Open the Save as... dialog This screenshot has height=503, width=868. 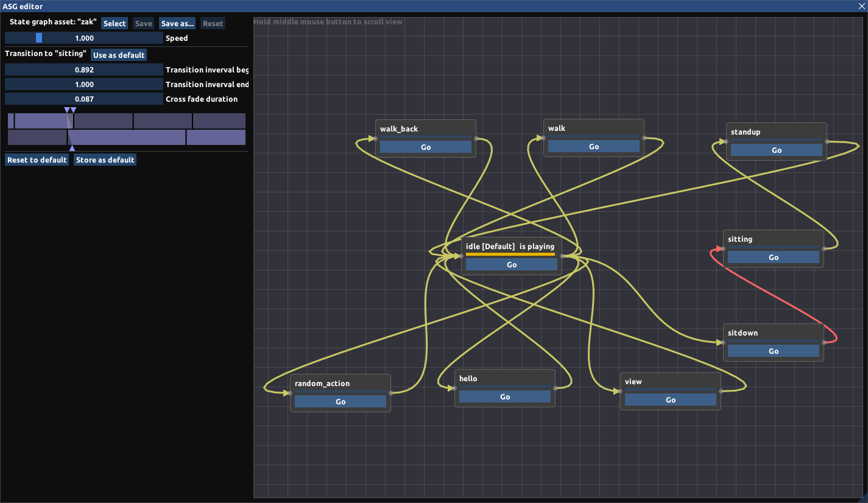click(177, 24)
